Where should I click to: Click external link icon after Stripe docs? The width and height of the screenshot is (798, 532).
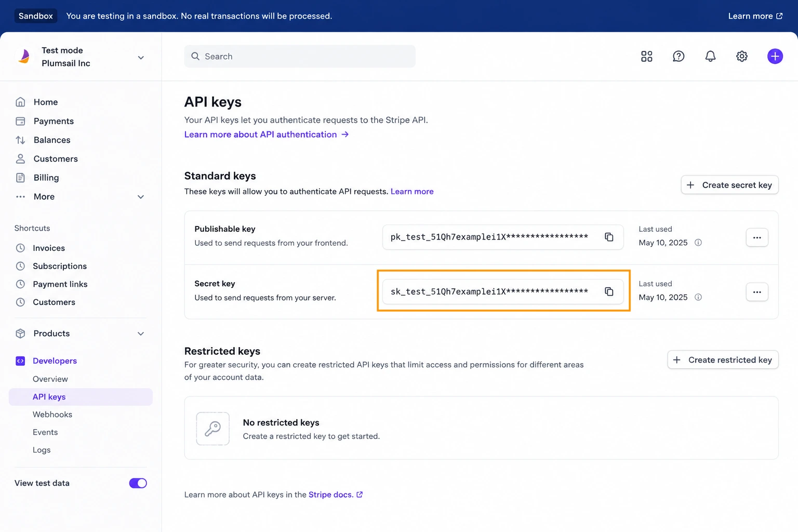point(360,495)
